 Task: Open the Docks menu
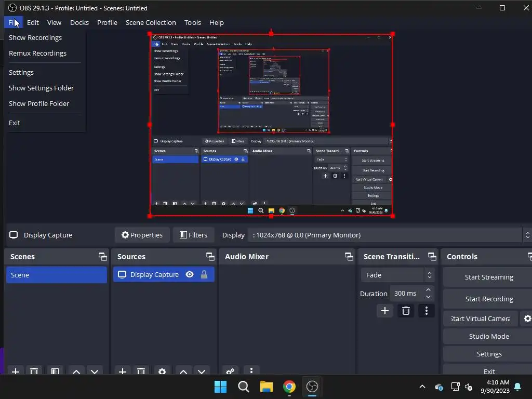(x=79, y=22)
